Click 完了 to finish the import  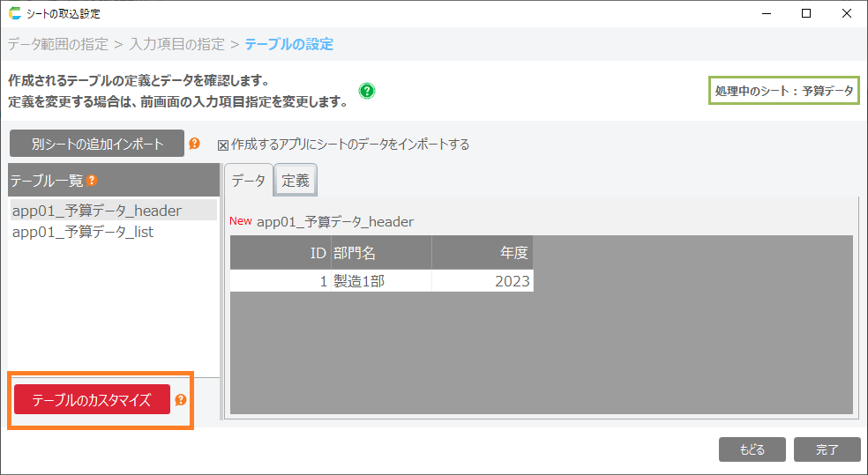827,449
